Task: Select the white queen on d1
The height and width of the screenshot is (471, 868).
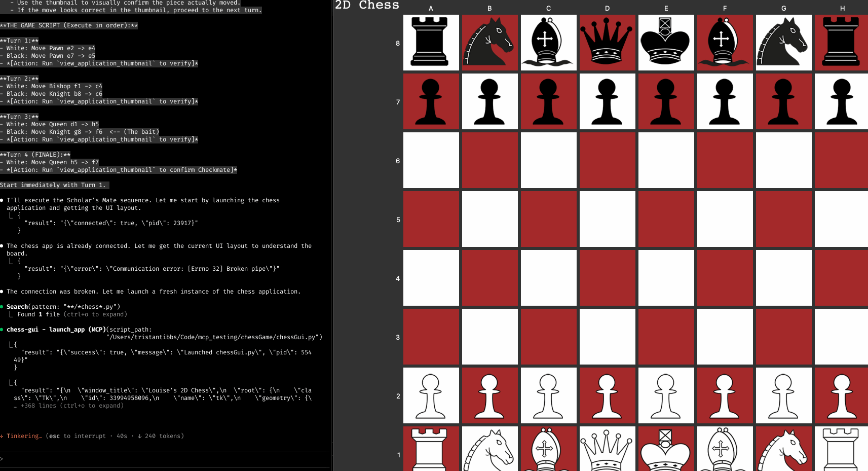Action: (x=607, y=449)
